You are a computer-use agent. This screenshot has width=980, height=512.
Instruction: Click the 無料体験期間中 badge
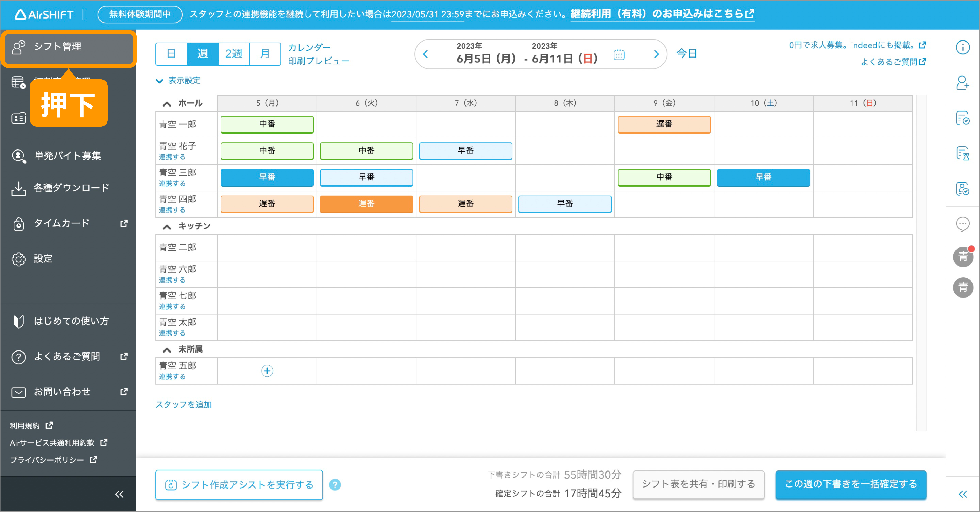point(140,15)
